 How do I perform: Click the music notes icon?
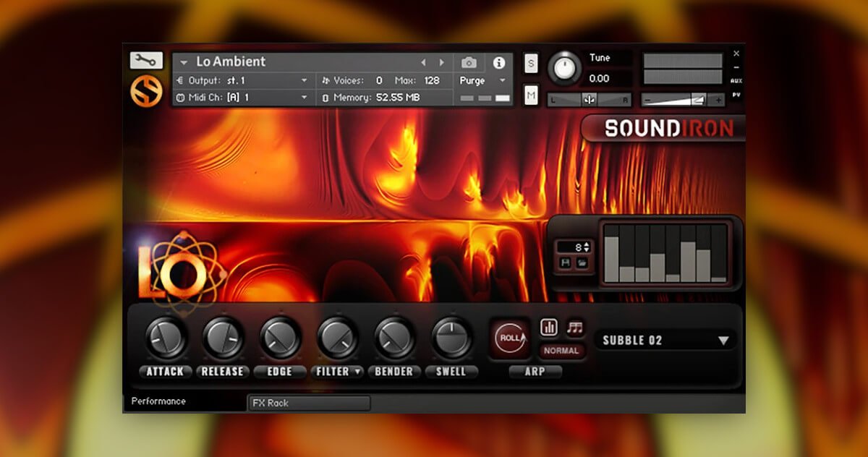point(574,328)
